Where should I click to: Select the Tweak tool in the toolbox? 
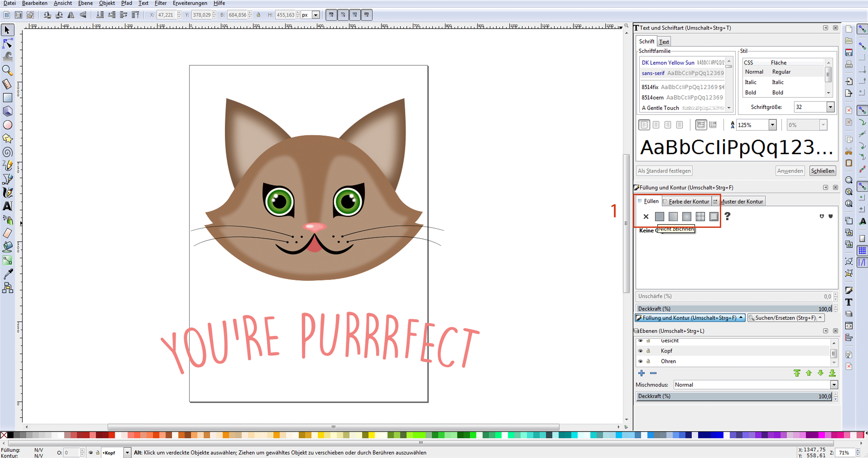[x=7, y=57]
